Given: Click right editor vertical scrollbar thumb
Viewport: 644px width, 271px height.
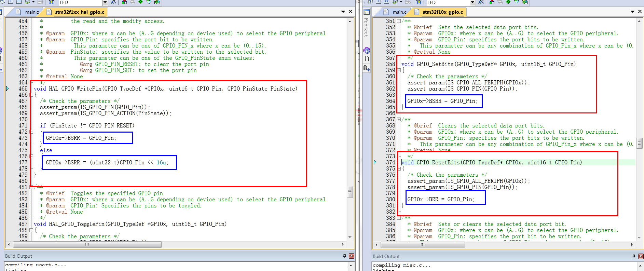Looking at the screenshot, I should point(639,143).
